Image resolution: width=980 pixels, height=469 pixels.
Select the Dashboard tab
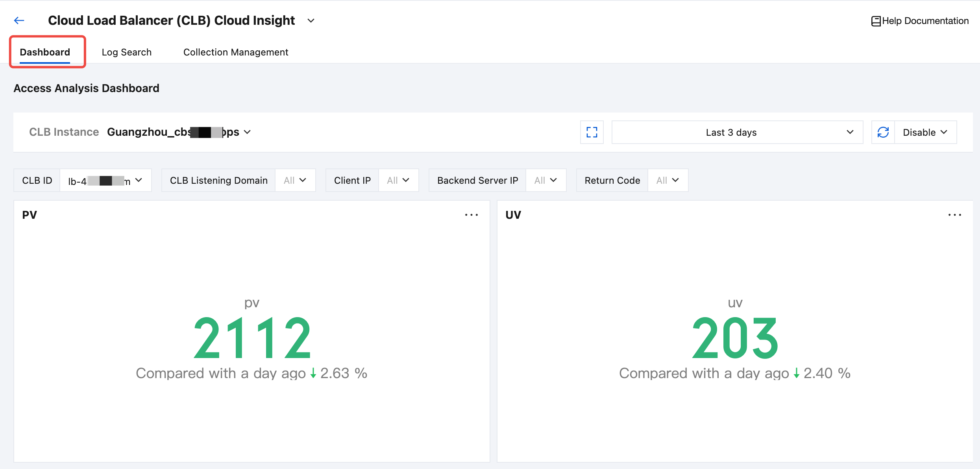point(45,52)
